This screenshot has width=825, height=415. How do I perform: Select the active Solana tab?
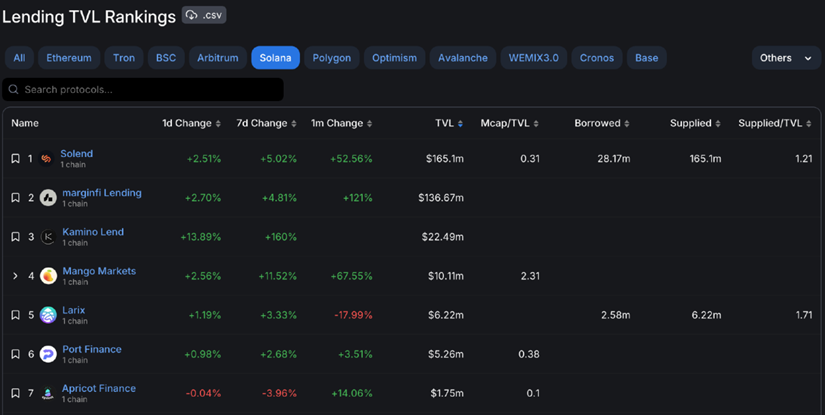[x=275, y=58]
